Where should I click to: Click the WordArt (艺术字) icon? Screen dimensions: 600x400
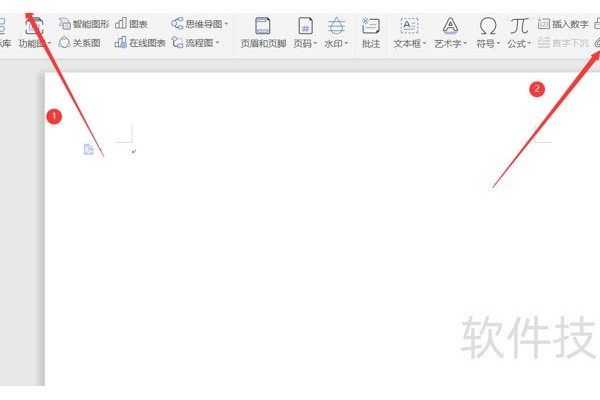tap(450, 26)
